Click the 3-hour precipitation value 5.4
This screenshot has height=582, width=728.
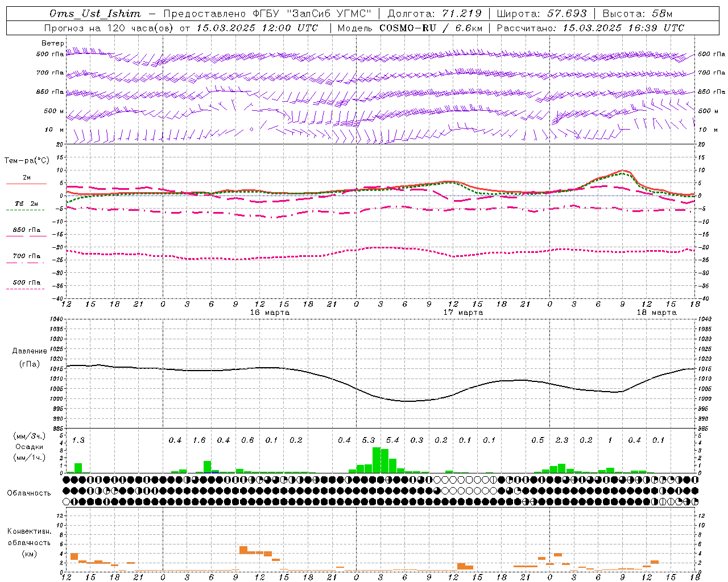(x=392, y=440)
